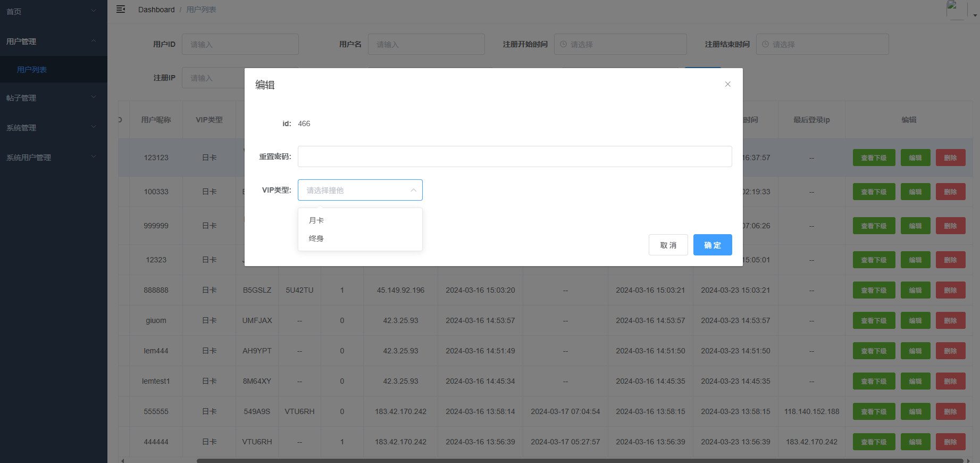Toggle the sidebar hamburger icon
Screen dimensions: 980x463
click(121, 10)
